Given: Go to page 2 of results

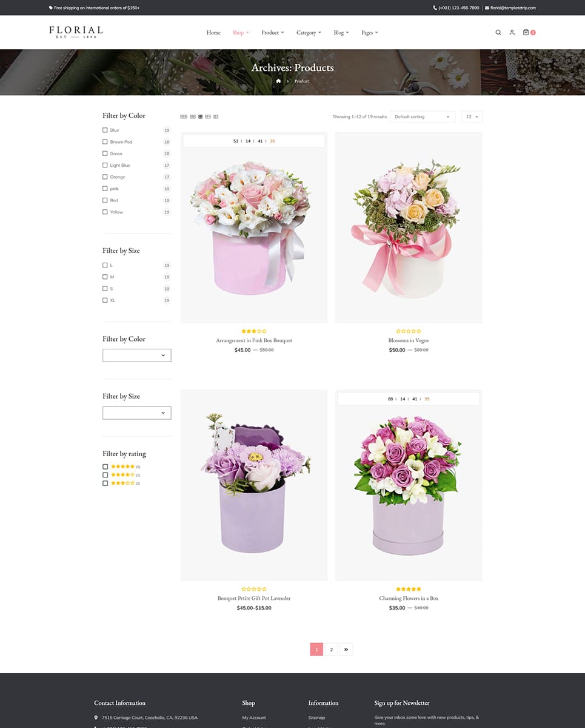Looking at the screenshot, I should [x=331, y=649].
